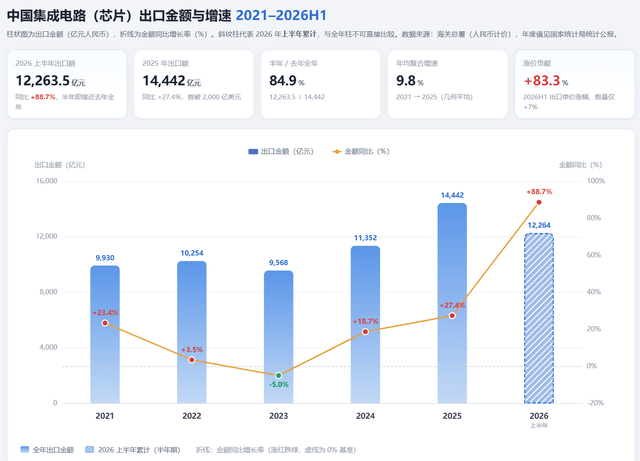Click the bar value label 9,568
The width and height of the screenshot is (640, 461).
coord(278,263)
